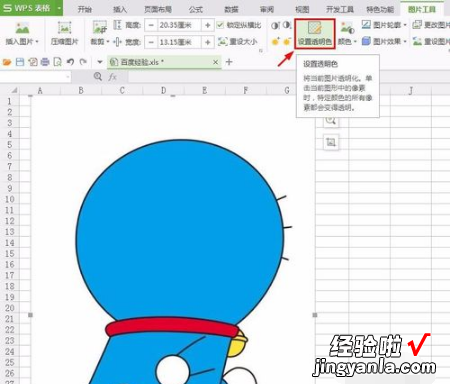Increase width with the plus button

[x=207, y=42]
